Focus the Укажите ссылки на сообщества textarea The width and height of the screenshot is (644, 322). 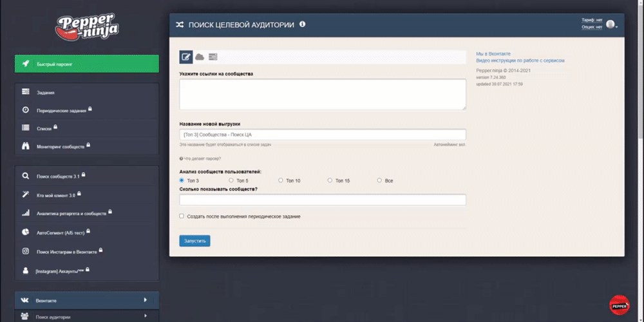click(323, 95)
